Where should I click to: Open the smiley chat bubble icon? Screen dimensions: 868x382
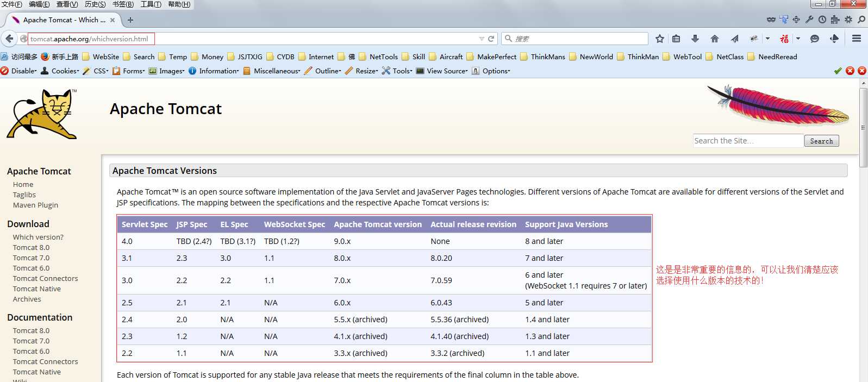pos(815,39)
